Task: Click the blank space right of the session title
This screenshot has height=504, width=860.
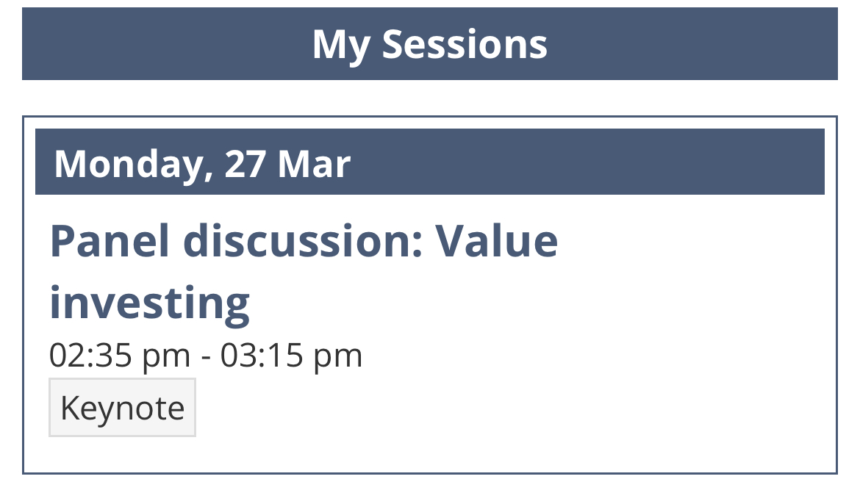Action: tap(691, 271)
